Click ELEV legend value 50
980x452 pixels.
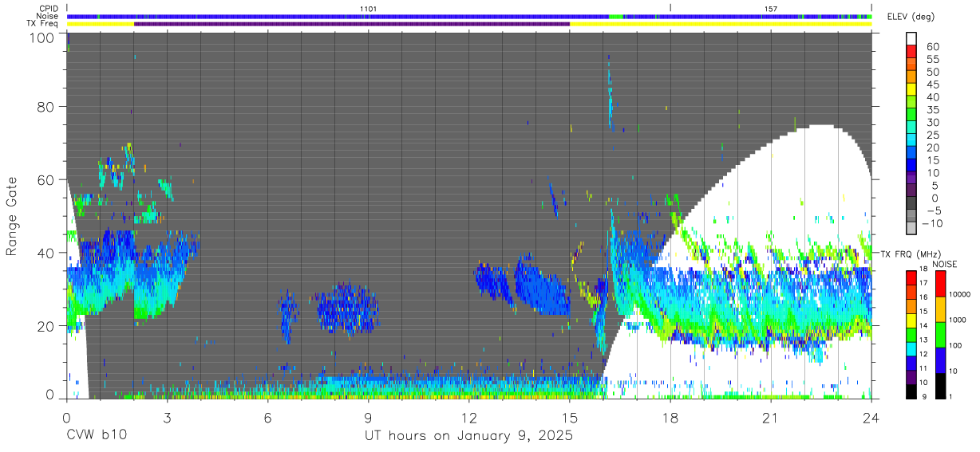click(933, 73)
